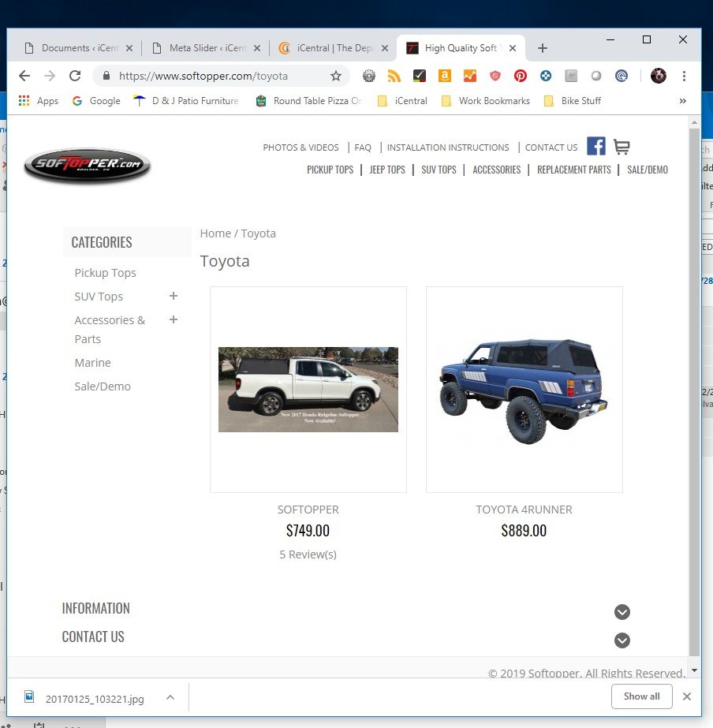Show more bookmarks with double chevron
This screenshot has width=713, height=728.
pos(682,101)
